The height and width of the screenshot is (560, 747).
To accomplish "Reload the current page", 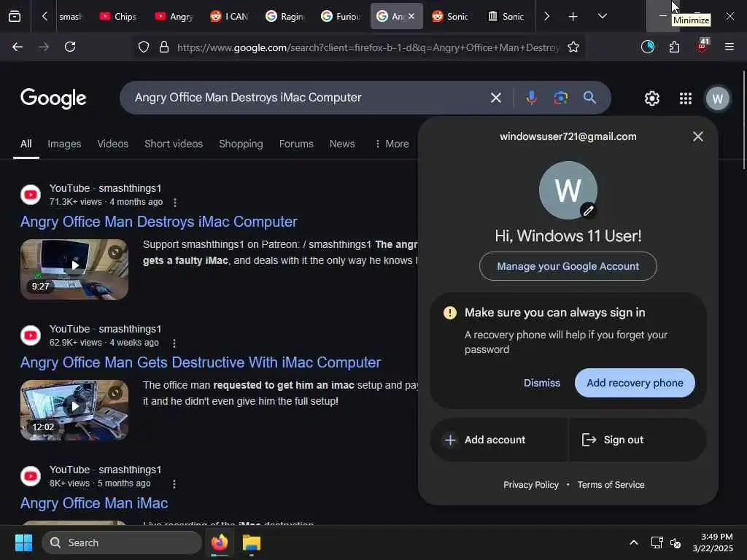I will [70, 47].
